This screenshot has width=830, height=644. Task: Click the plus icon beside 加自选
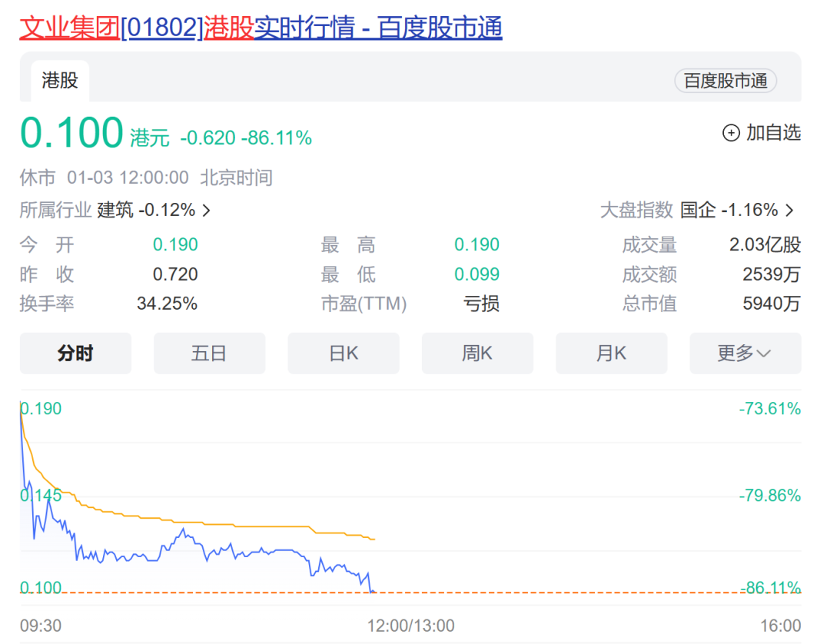(x=731, y=133)
